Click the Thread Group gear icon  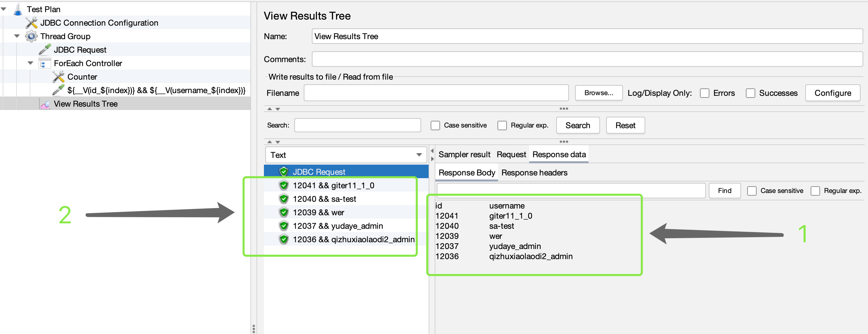coord(31,36)
